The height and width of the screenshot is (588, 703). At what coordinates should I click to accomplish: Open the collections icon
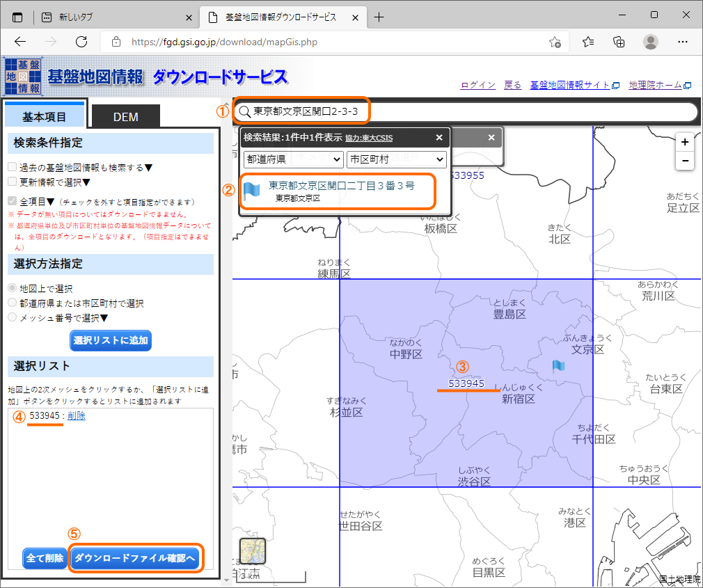619,42
